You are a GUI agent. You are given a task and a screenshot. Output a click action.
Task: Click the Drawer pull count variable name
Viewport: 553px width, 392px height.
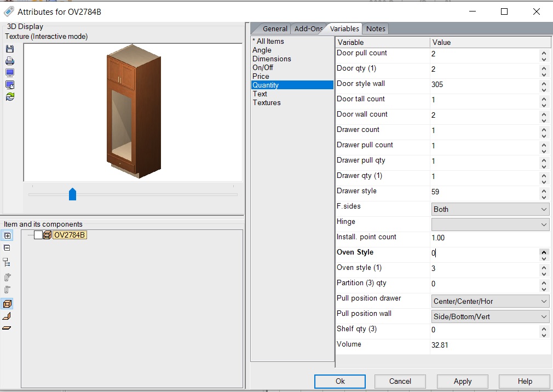[365, 145]
